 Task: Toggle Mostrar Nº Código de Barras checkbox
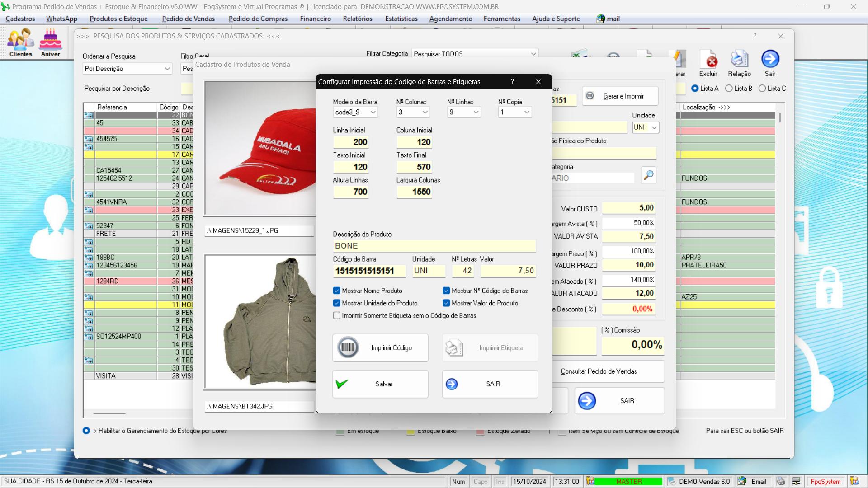(446, 291)
